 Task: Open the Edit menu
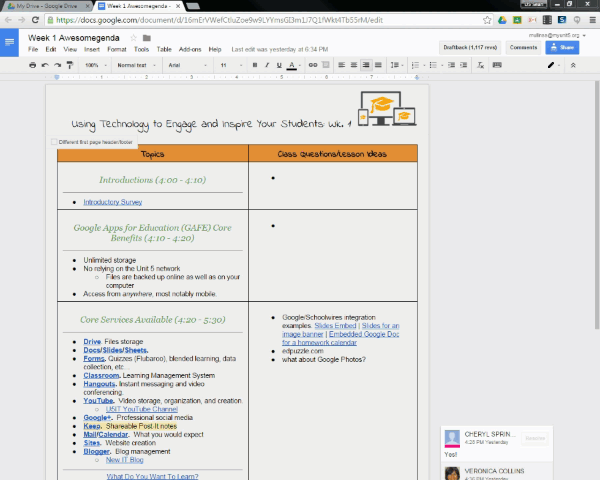[51, 49]
